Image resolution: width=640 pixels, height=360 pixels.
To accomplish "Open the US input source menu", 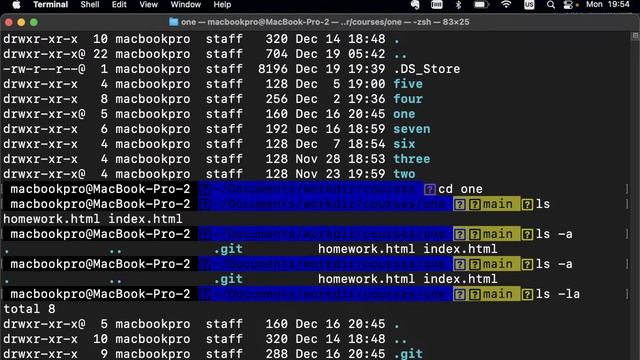I will coord(529,4).
